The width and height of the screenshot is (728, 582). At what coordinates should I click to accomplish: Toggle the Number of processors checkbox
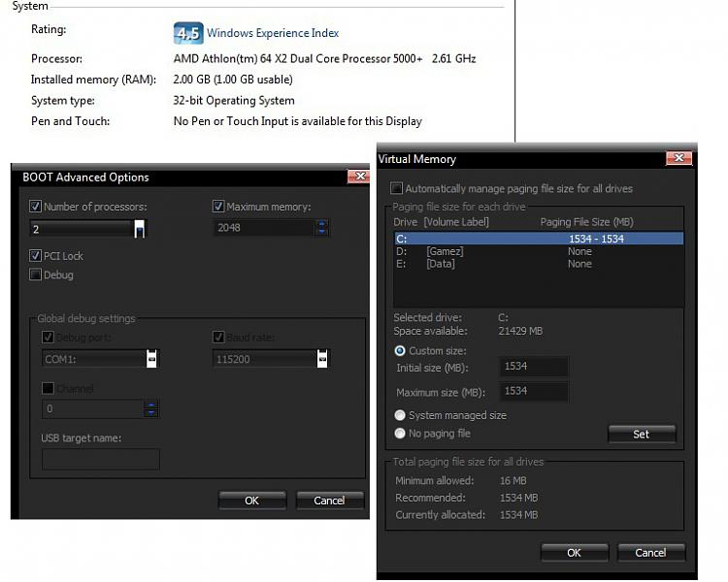click(35, 206)
